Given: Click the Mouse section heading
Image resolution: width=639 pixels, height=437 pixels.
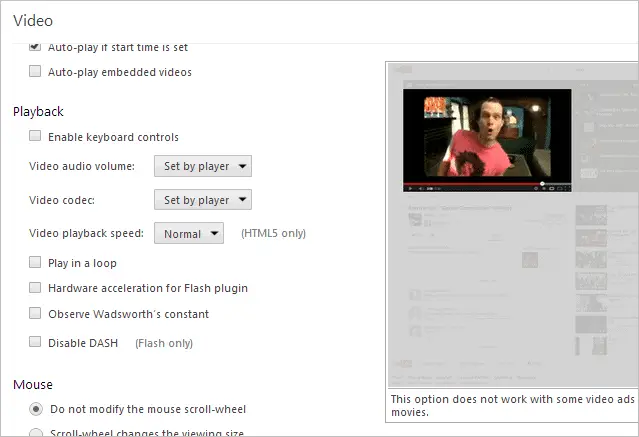Looking at the screenshot, I should [x=33, y=384].
